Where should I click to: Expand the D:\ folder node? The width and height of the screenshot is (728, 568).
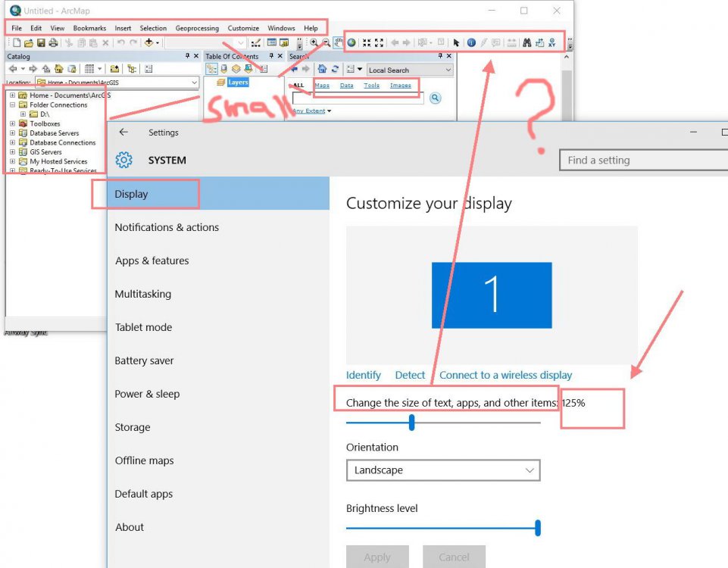point(23,114)
